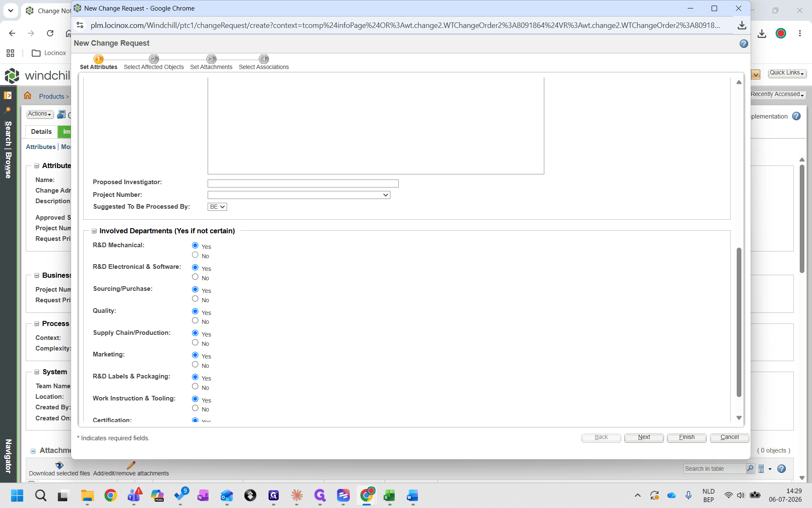Click Finish button in wizard
This screenshot has width=812, height=508.
coord(687,437)
